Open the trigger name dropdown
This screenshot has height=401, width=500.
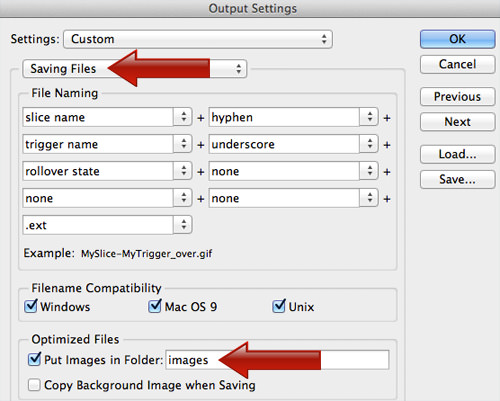(x=107, y=144)
